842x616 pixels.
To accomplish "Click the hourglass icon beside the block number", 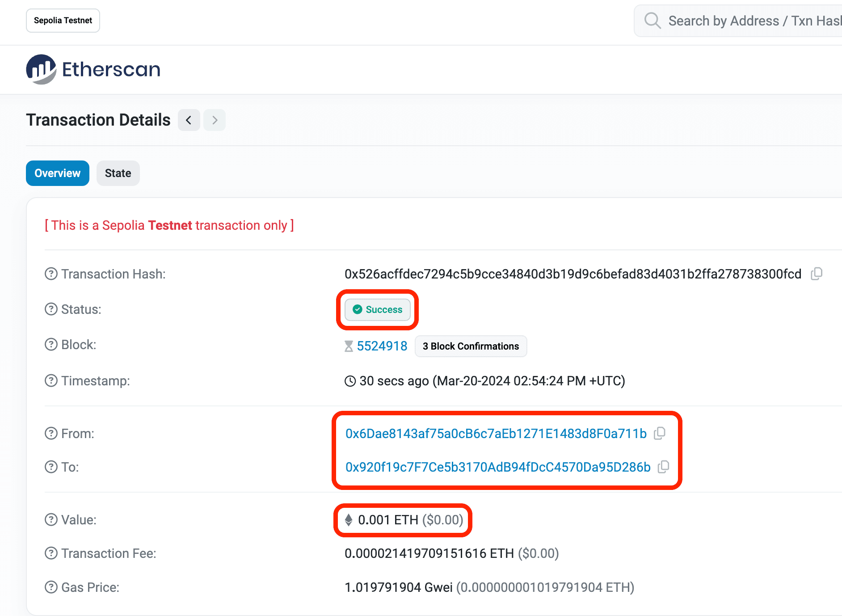I will [x=348, y=346].
